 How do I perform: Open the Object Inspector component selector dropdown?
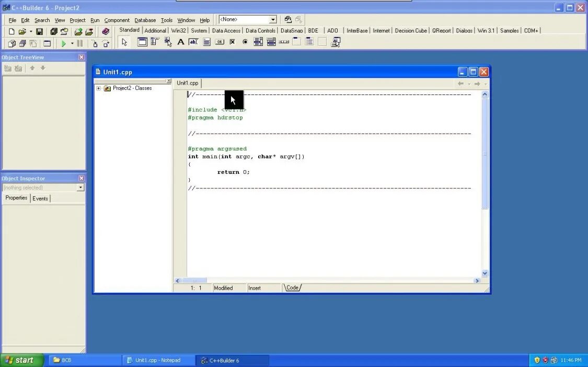coord(80,187)
